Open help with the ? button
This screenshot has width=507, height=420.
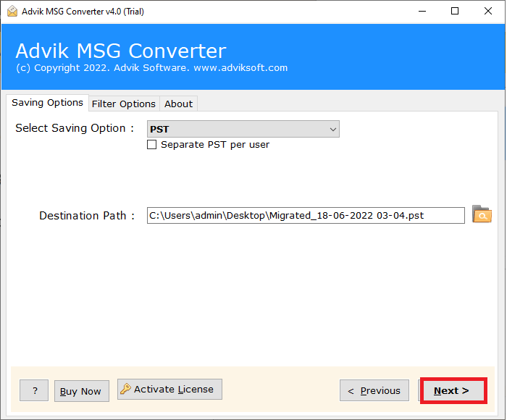[34, 390]
